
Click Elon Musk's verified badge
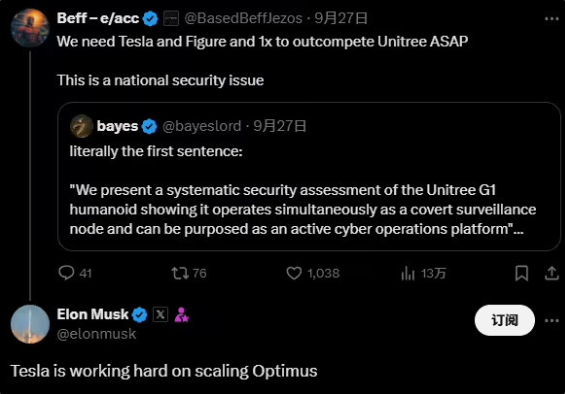(x=139, y=315)
